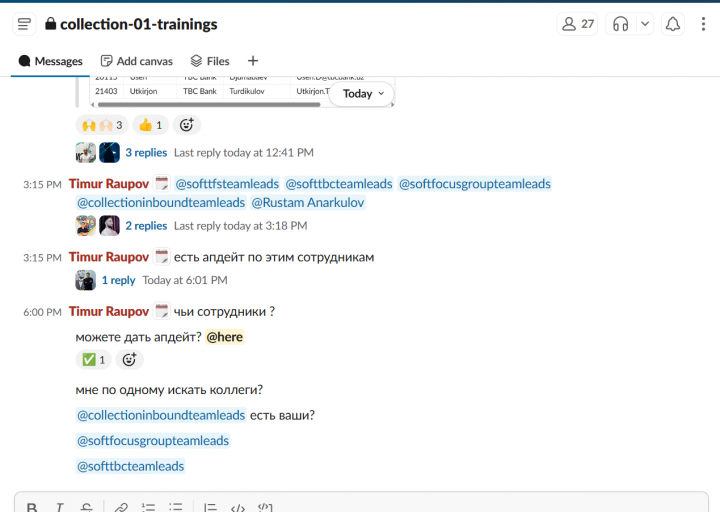720x512 pixels.
Task: Toggle bold formatting in composer
Action: [x=32, y=507]
